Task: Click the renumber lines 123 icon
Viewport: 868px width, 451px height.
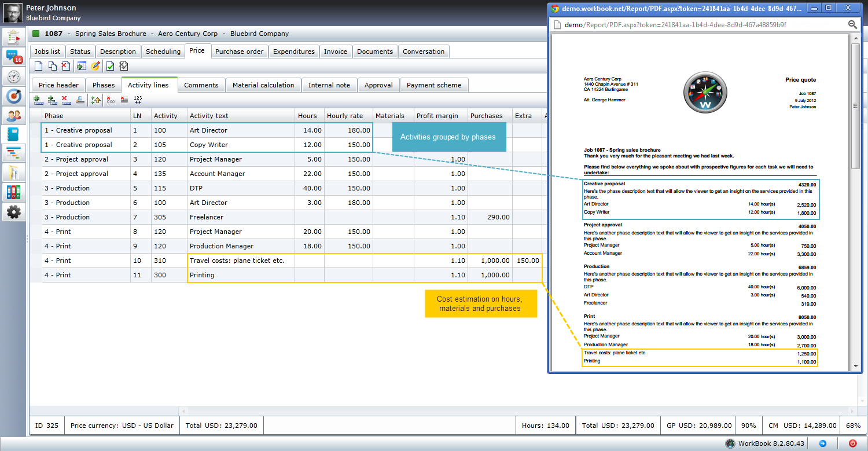Action: [x=138, y=100]
